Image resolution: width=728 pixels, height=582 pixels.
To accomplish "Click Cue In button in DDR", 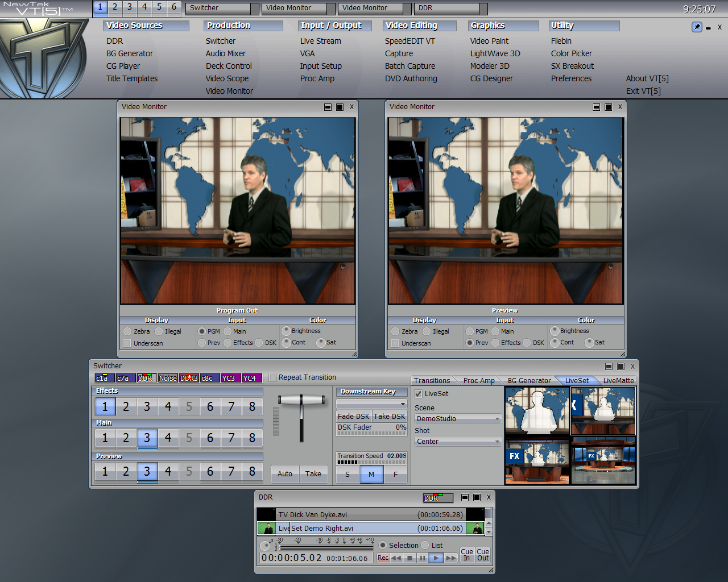I will (467, 555).
